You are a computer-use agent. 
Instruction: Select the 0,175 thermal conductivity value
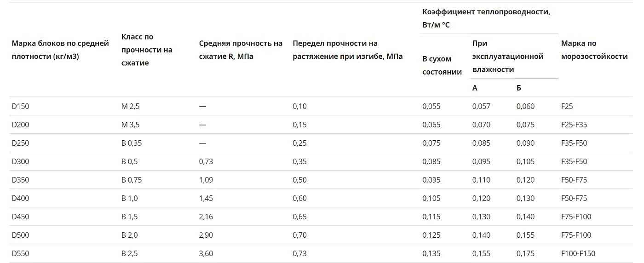[525, 253]
